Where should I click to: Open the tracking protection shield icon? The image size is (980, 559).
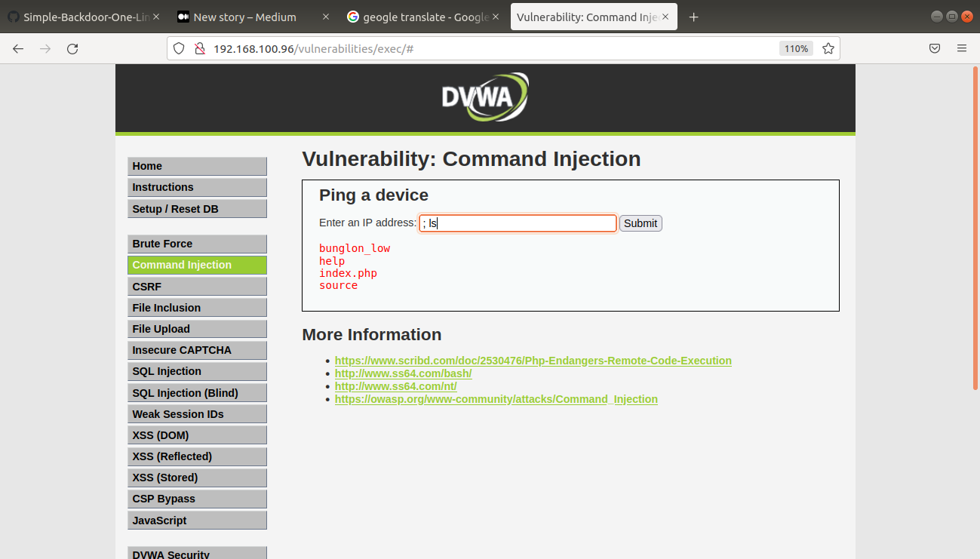pyautogui.click(x=178, y=48)
